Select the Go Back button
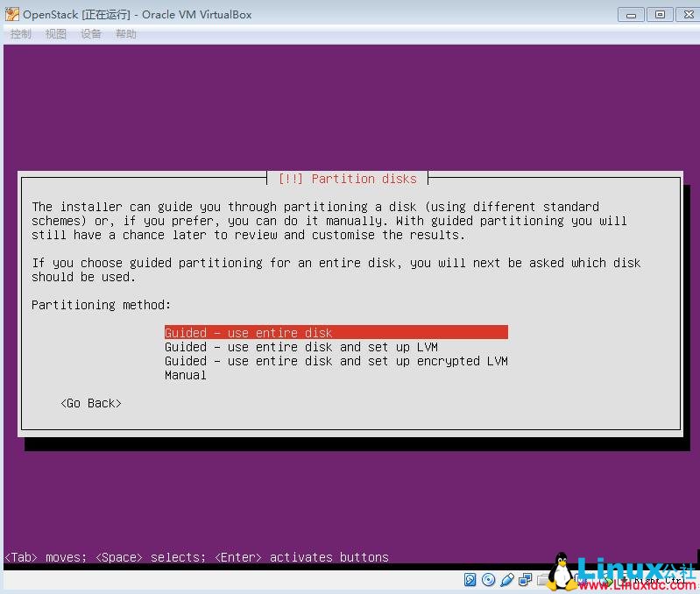 tap(91, 403)
